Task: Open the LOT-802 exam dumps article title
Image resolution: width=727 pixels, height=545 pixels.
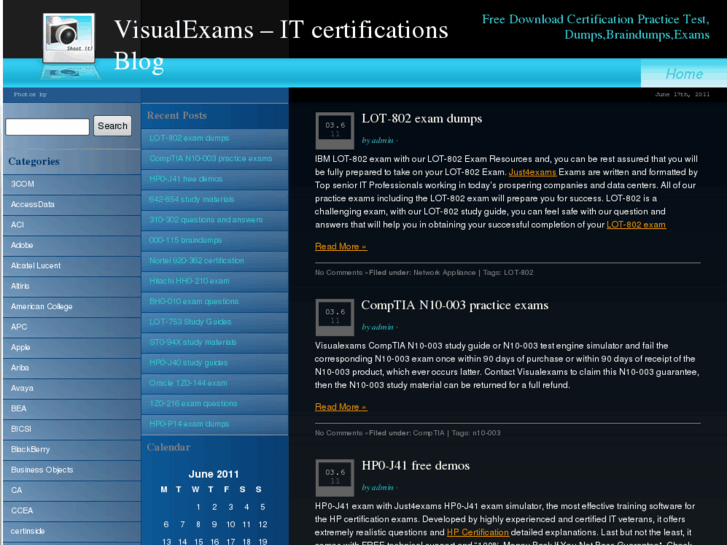Action: coord(421,119)
